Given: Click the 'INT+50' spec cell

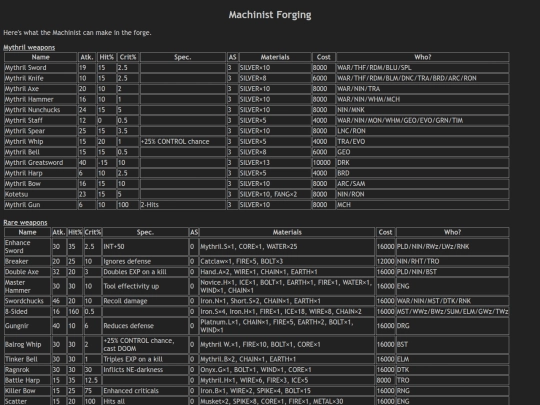Looking at the screenshot, I should click(145, 247).
